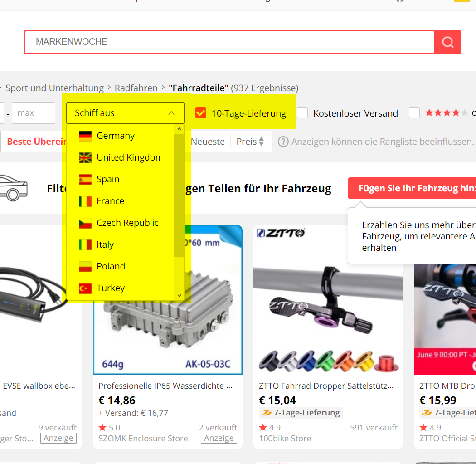The image size is (476, 464).
Task: Click the Czech Republic flag icon
Action: pyautogui.click(x=85, y=223)
